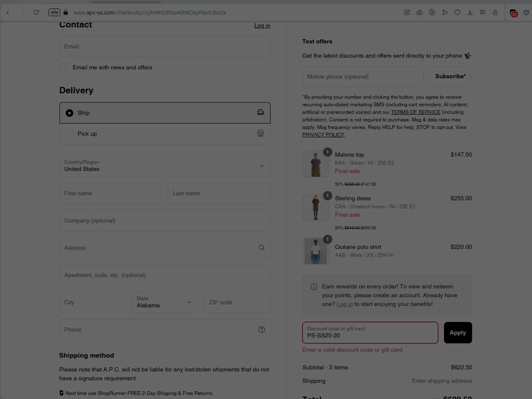Viewport: 532px width, 399px height.
Task: Click the address search magnifier icon
Action: (262, 248)
